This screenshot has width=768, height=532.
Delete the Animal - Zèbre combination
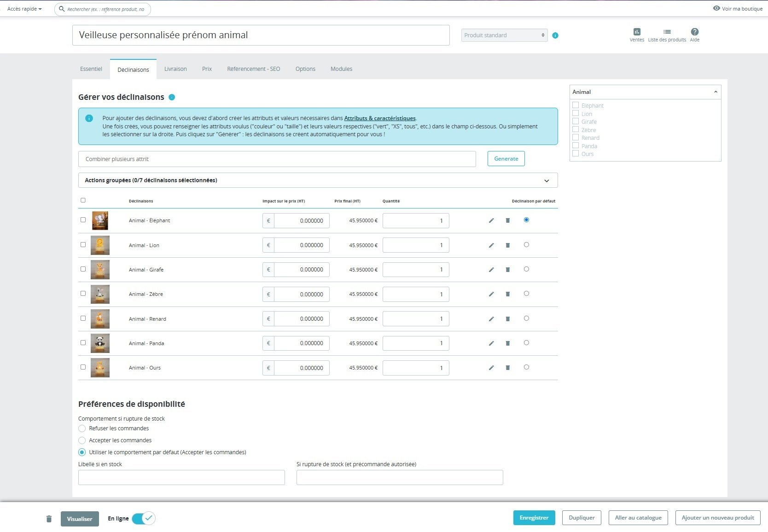pyautogui.click(x=508, y=294)
